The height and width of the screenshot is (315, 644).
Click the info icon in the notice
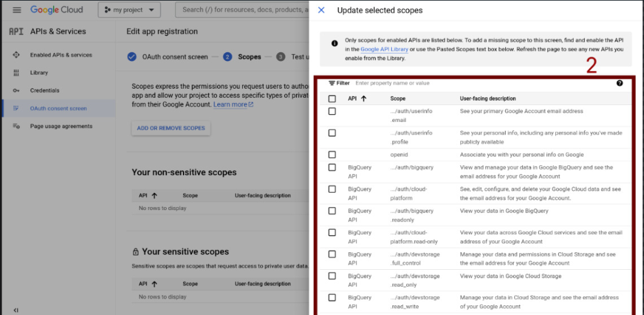[335, 43]
